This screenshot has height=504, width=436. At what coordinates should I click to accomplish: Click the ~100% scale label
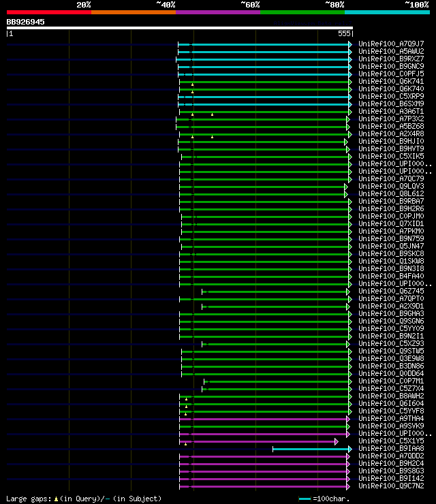click(417, 5)
